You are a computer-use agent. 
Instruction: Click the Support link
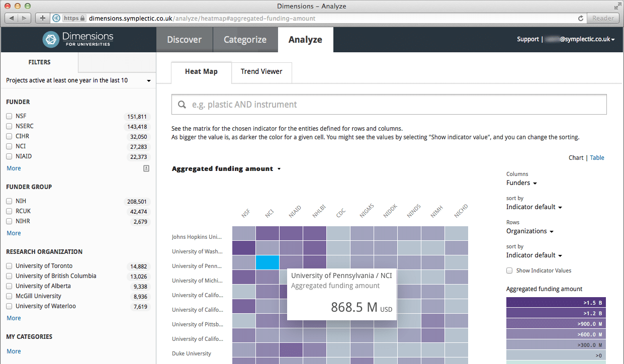click(x=528, y=39)
